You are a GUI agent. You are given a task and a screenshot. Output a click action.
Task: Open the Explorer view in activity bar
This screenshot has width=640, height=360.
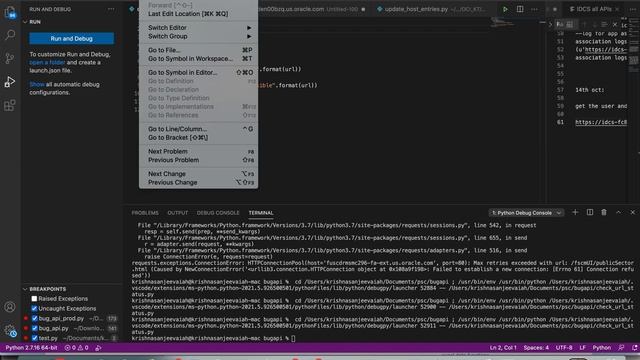[10, 12]
